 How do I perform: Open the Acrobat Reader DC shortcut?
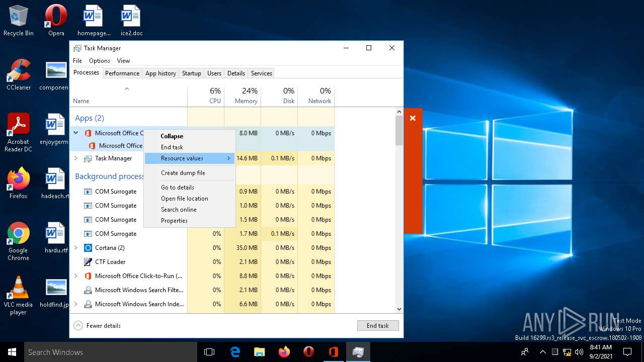pos(19,132)
